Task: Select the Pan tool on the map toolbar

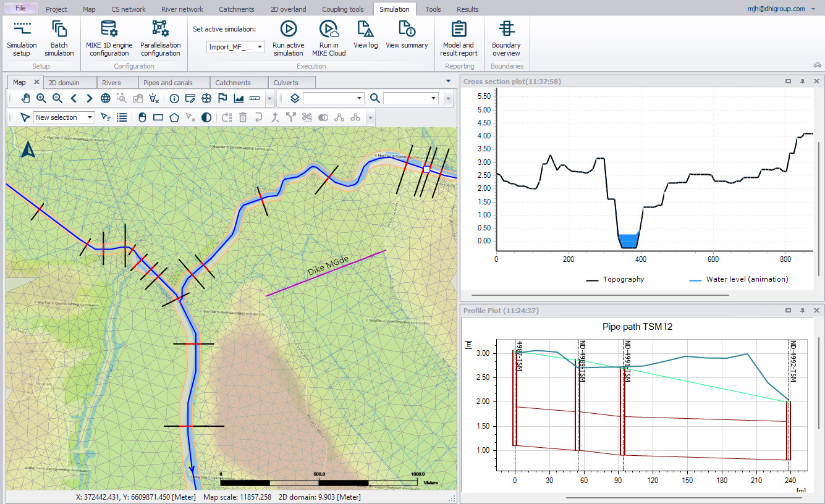Action: (25, 98)
